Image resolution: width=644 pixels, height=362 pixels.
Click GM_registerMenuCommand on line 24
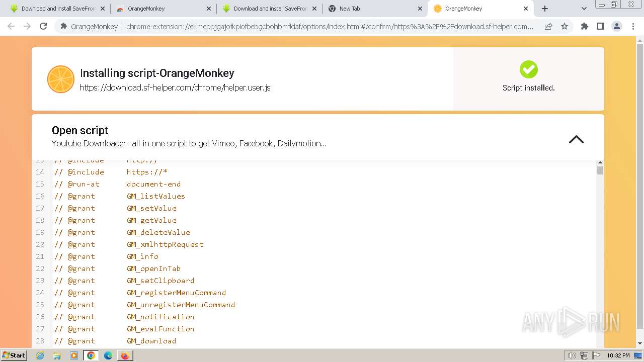pos(176,293)
